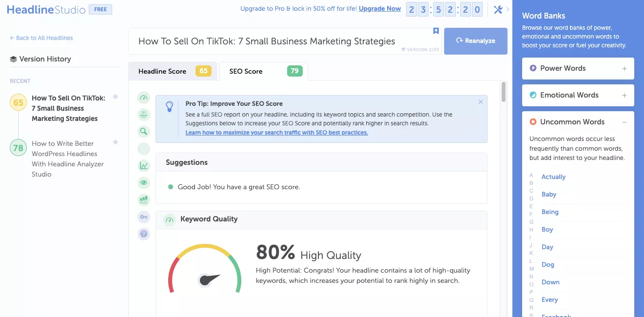Choose the uncommon word Day
Viewport: 644px width, 317px height.
coord(547,247)
